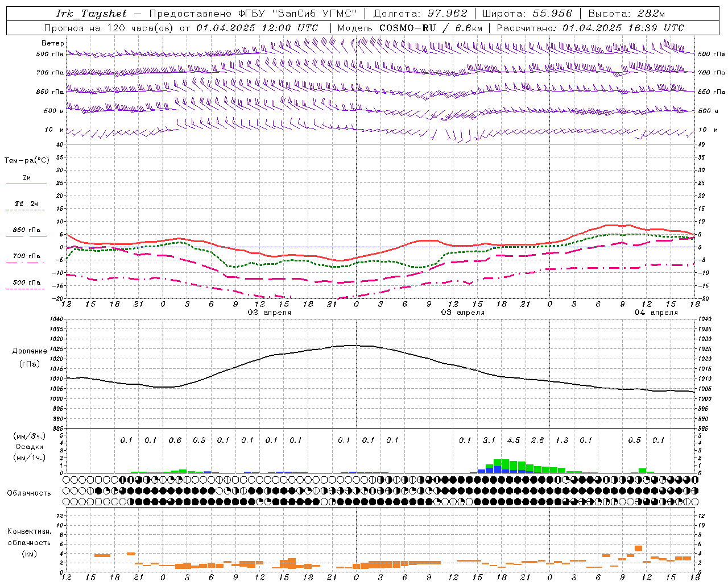Select the Прогноз на 120 часа(ов) text
Image resolution: width=728 pixels, height=582 pixels.
[109, 28]
